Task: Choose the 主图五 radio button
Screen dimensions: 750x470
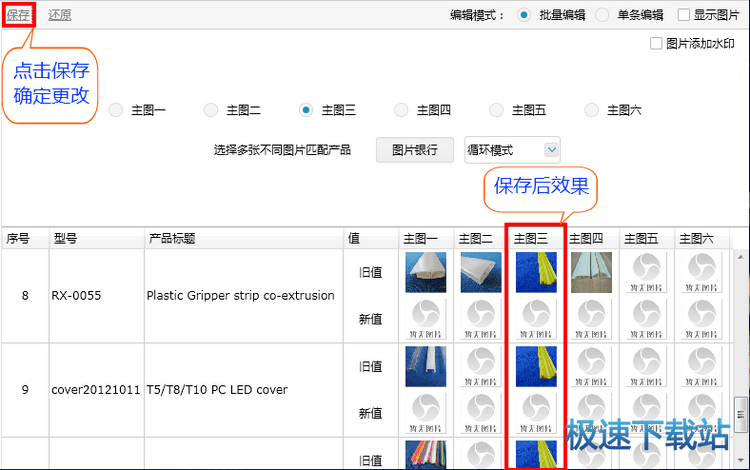Action: [496, 110]
